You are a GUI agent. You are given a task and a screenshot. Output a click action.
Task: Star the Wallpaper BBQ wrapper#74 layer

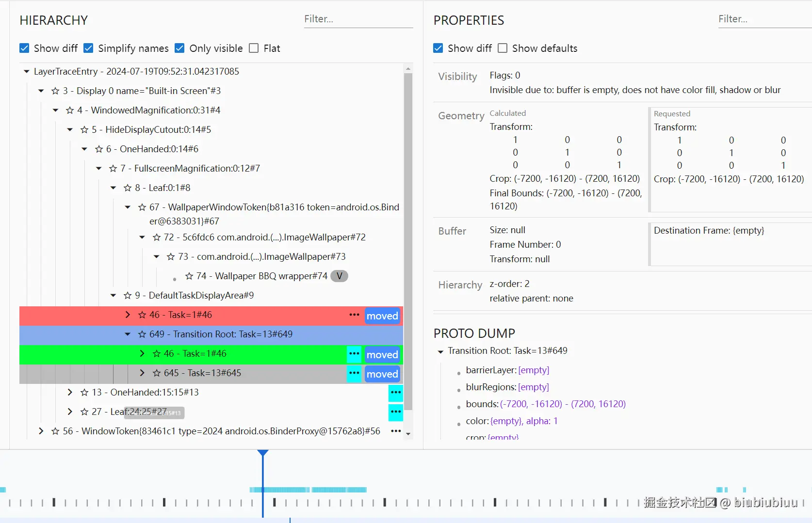[189, 276]
